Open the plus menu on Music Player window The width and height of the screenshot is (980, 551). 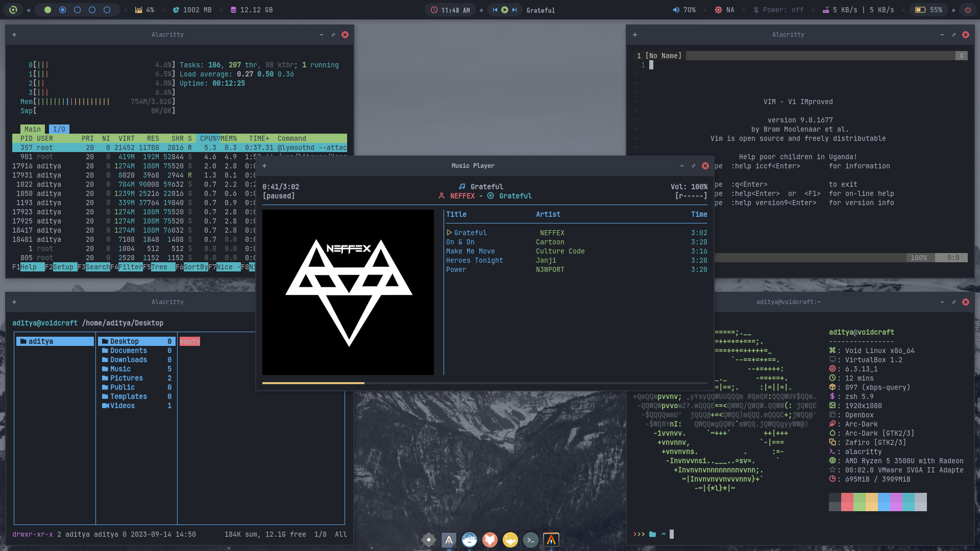264,166
